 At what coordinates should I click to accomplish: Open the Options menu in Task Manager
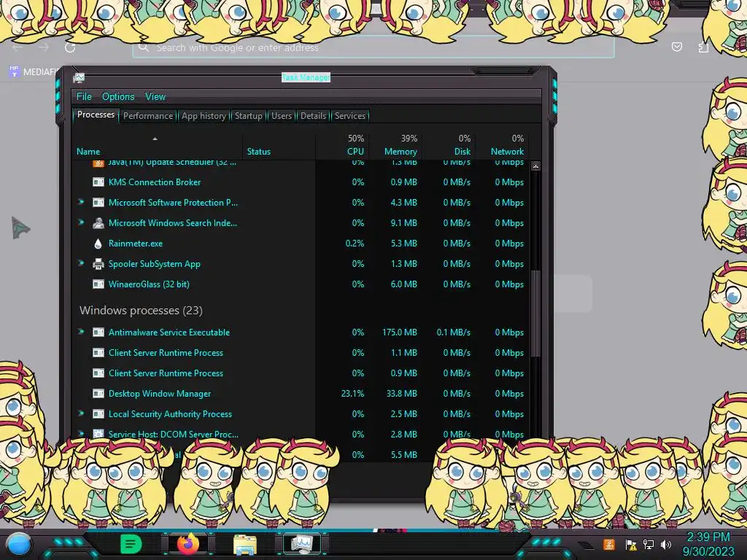pyautogui.click(x=118, y=97)
